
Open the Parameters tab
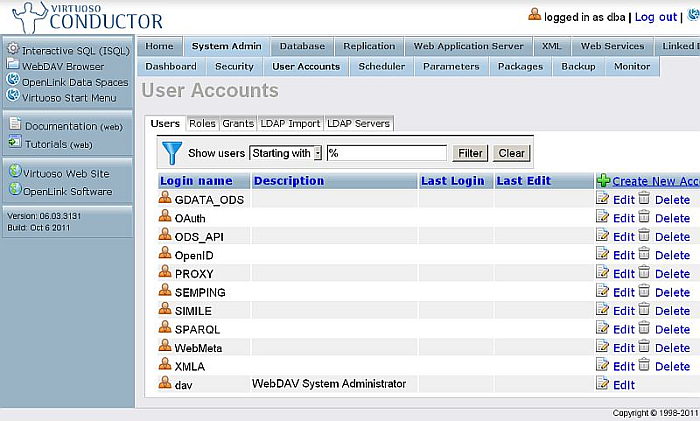coord(451,67)
